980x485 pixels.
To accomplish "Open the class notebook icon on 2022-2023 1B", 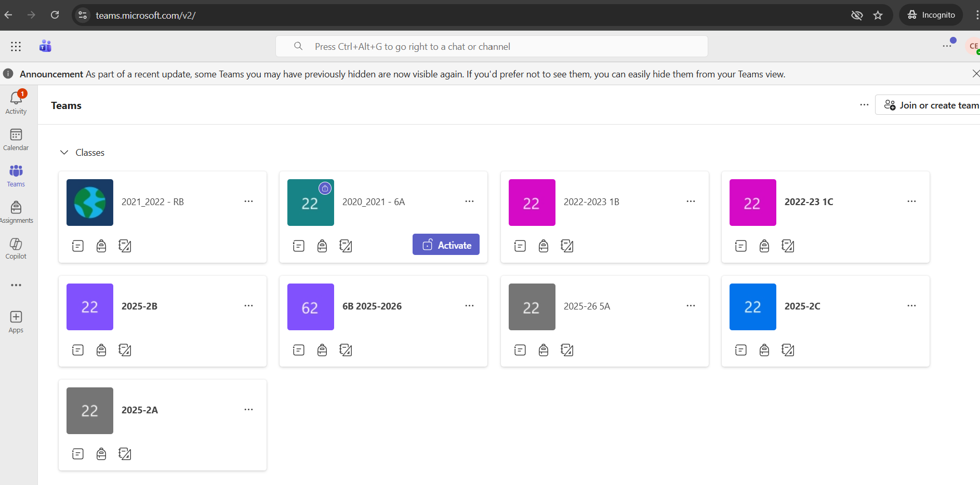I will click(x=567, y=246).
